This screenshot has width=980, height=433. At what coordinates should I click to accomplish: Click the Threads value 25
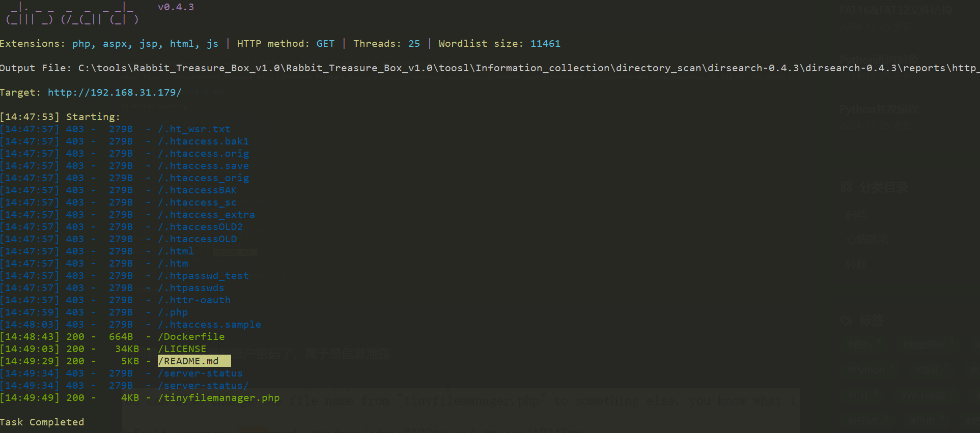pyautogui.click(x=414, y=44)
